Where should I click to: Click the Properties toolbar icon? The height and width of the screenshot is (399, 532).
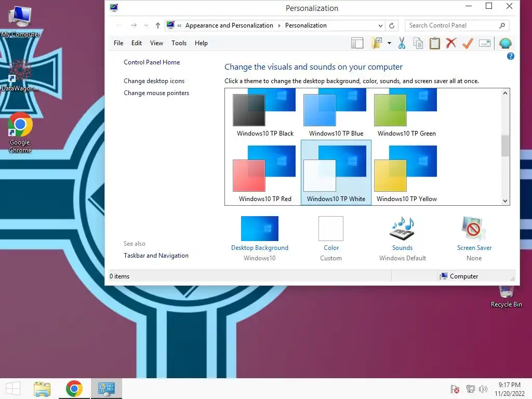(485, 43)
